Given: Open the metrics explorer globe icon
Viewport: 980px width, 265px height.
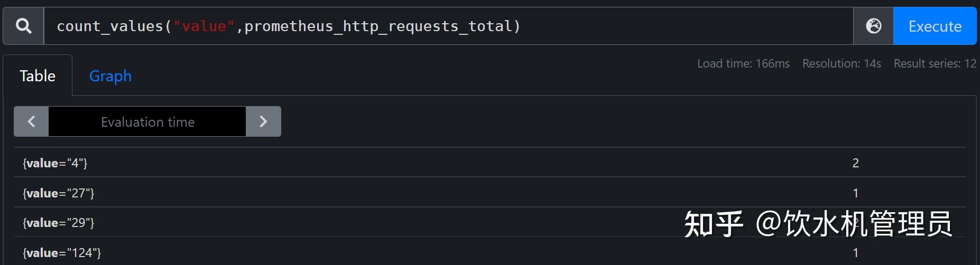Looking at the screenshot, I should [873, 26].
